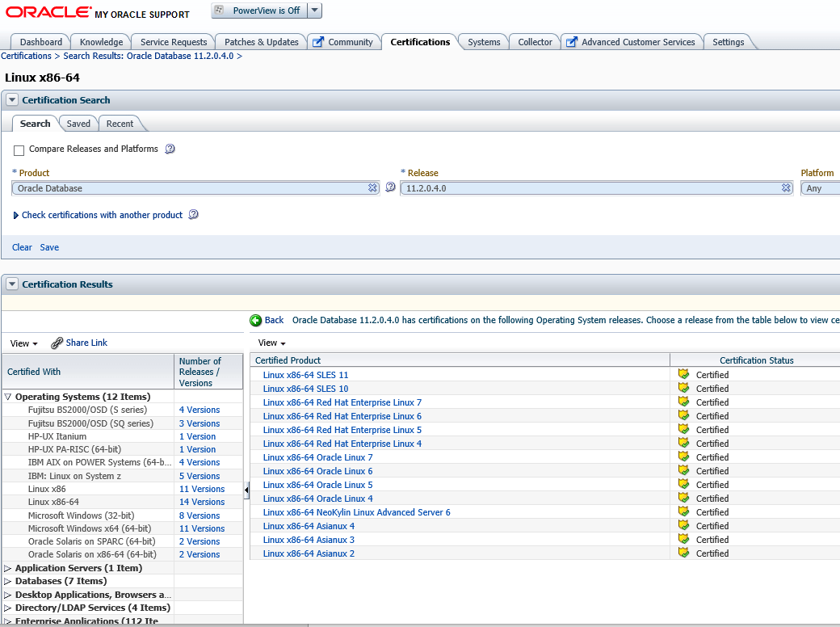The height and width of the screenshot is (627, 840).
Task: Expand the Databases (7 Items) node
Action: click(7, 581)
